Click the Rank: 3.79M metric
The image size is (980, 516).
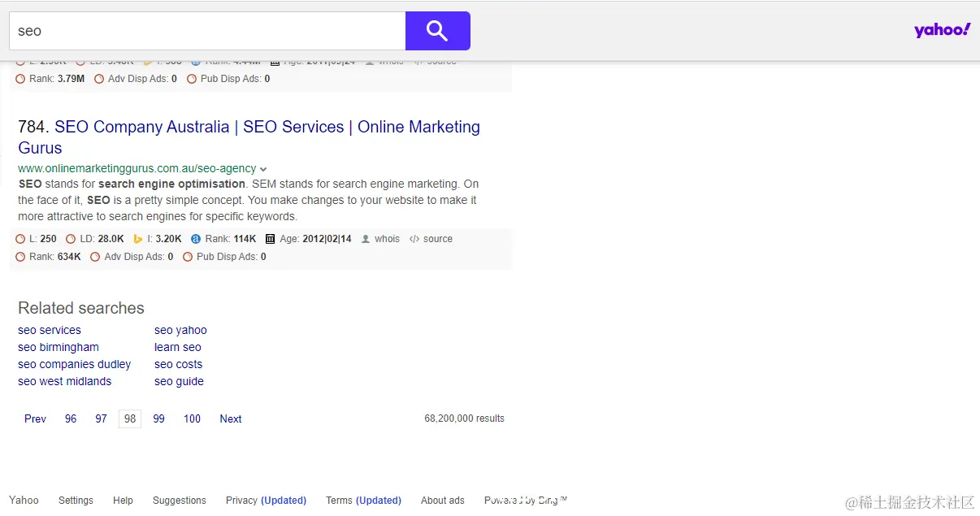pyautogui.click(x=50, y=79)
